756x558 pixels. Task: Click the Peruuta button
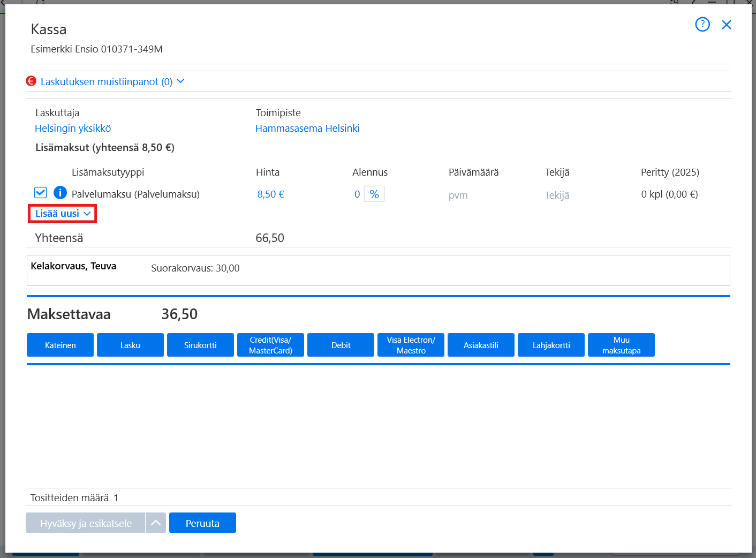pyautogui.click(x=202, y=523)
